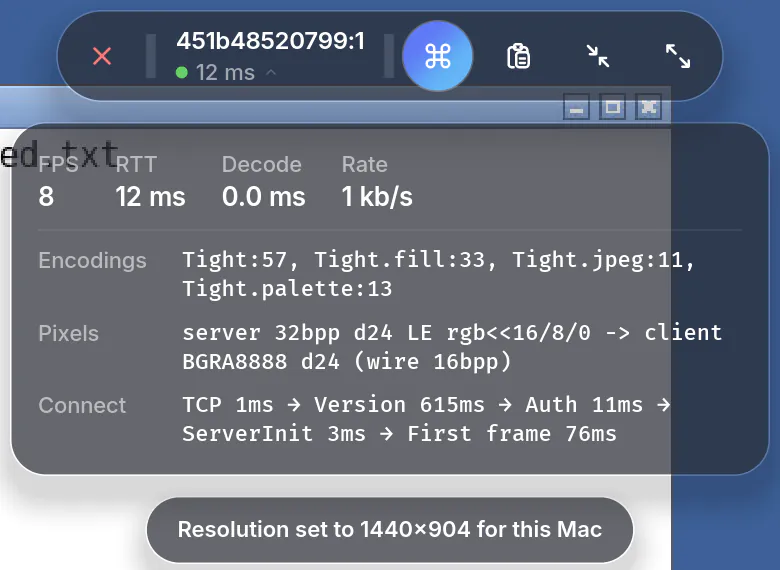
Task: Click the FPS value 8
Action: [46, 196]
